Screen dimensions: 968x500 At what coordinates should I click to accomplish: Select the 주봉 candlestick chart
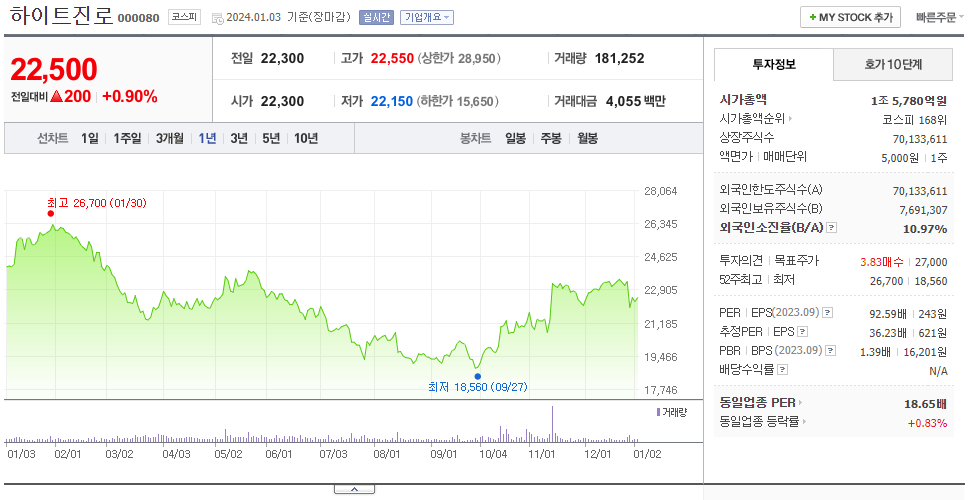551,138
